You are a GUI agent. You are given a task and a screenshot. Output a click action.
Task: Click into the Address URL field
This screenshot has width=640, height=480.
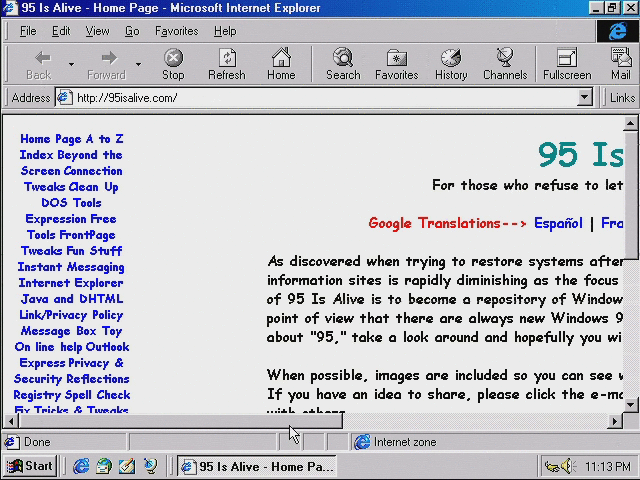pos(324,98)
